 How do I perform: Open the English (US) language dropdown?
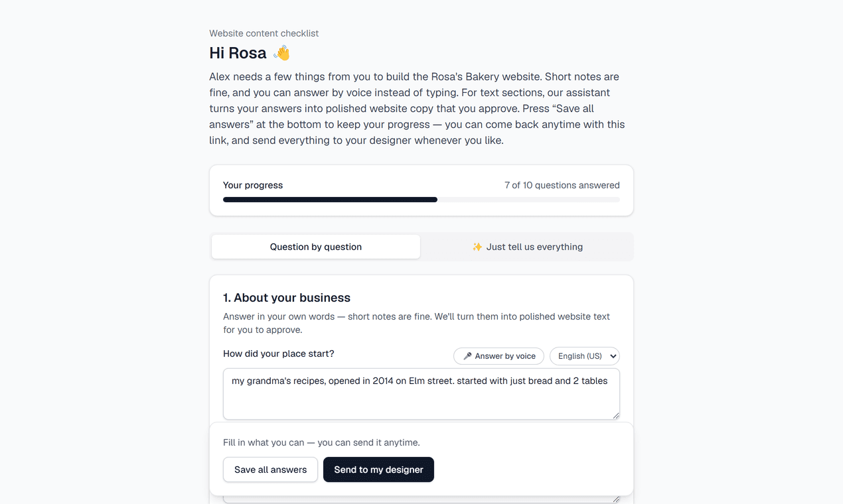click(585, 356)
